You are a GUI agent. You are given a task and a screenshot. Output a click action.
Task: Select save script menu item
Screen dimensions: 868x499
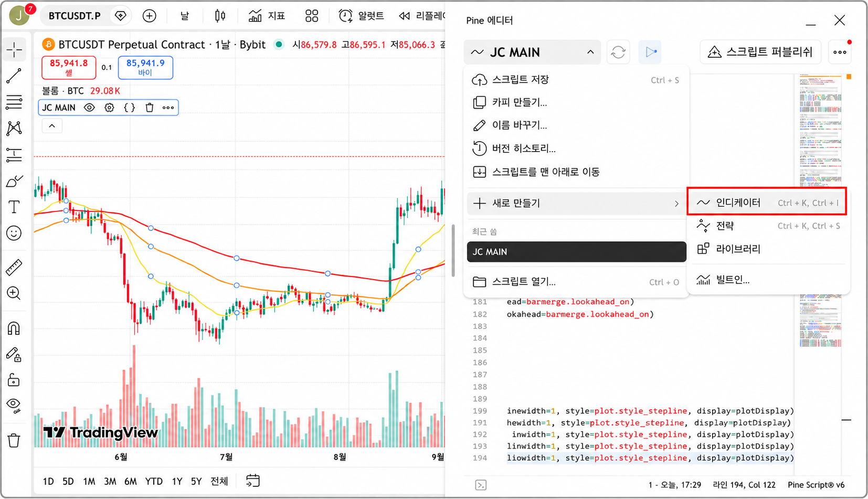[576, 80]
